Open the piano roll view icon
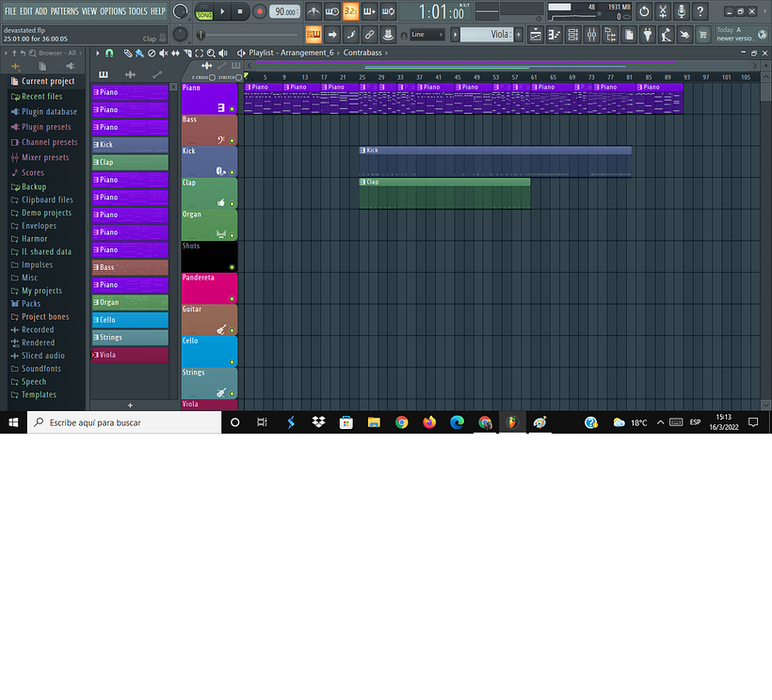772x700 pixels. [555, 35]
